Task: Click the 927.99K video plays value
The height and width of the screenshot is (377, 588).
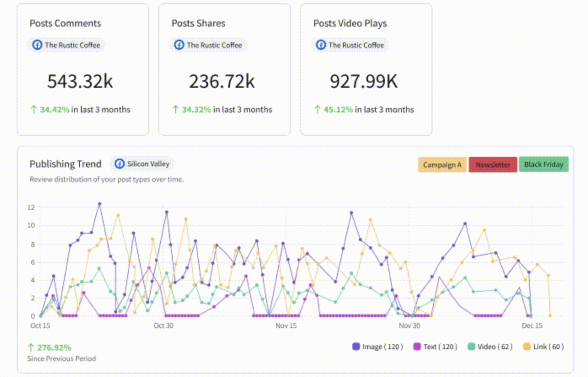Action: point(363,81)
